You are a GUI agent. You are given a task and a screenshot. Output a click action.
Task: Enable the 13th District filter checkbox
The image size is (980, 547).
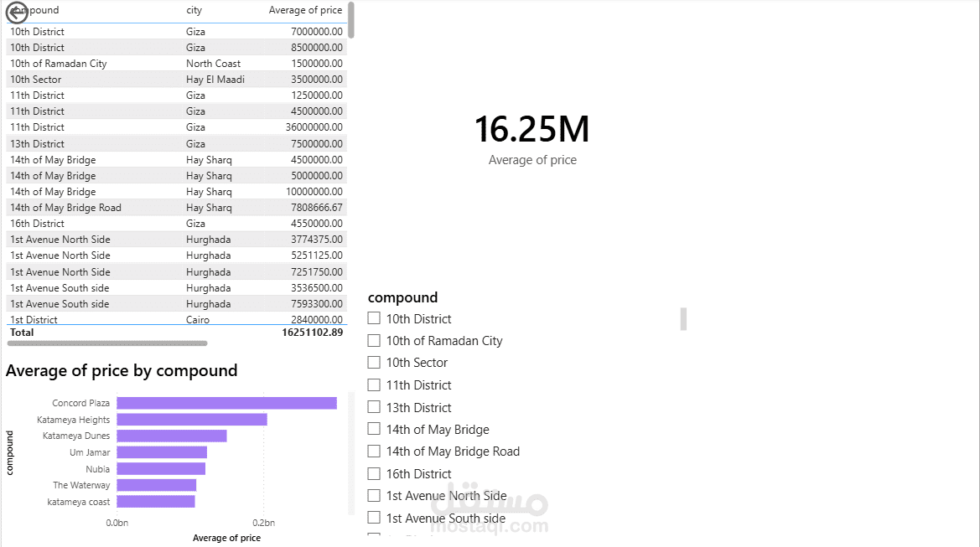tap(374, 407)
